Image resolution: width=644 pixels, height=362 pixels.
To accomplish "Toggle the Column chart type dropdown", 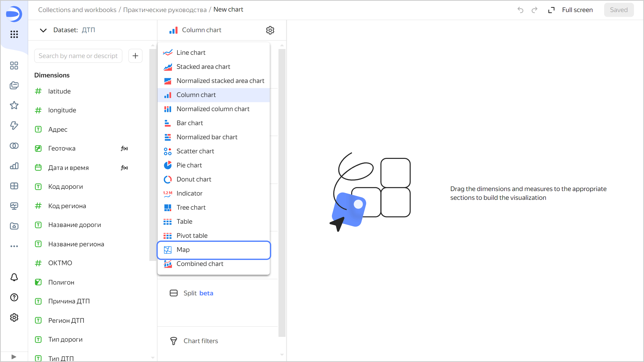I will (201, 30).
